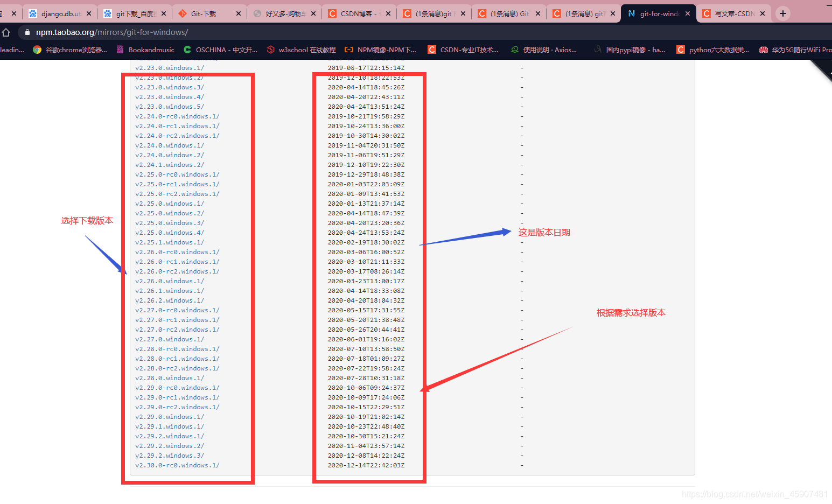The image size is (832, 504).
Task: Open v2.28.0.windows.1/ link
Action: coord(170,378)
